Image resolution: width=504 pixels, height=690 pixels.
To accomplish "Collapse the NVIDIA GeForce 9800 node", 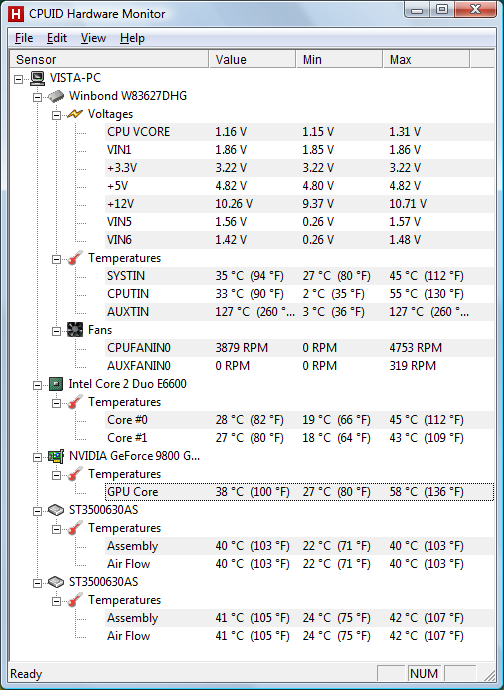I will 37,458.
